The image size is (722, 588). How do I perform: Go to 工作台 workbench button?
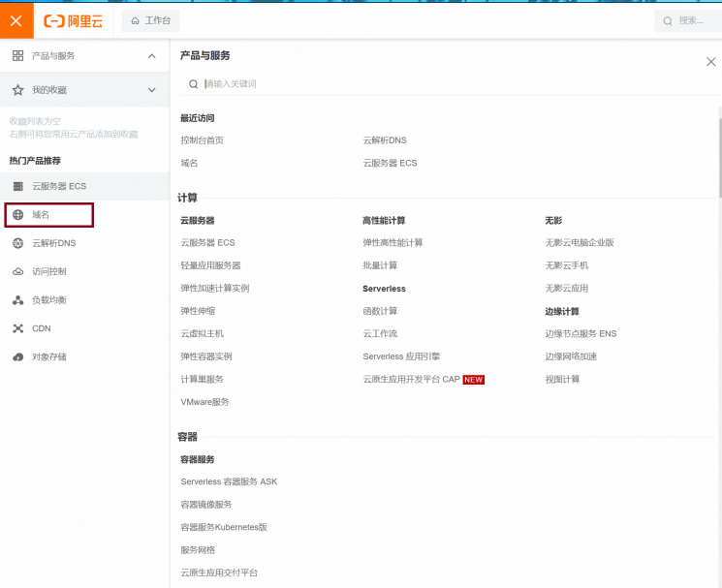coord(151,20)
